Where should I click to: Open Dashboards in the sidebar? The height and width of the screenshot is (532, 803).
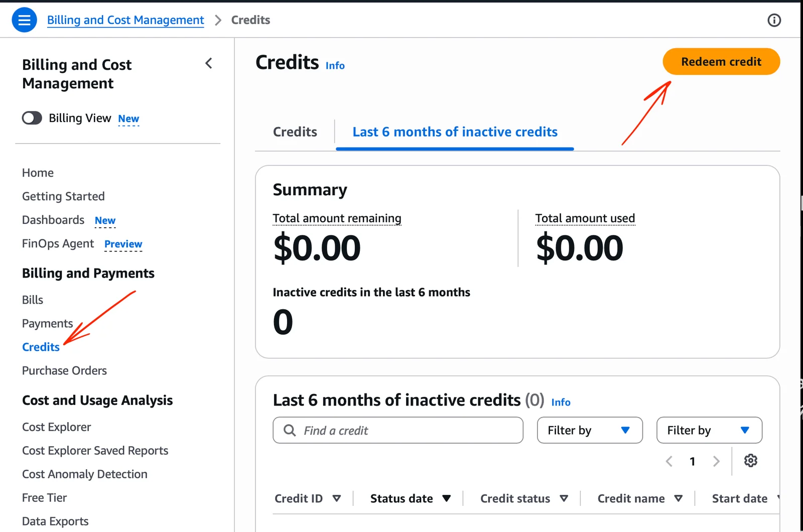pos(53,220)
